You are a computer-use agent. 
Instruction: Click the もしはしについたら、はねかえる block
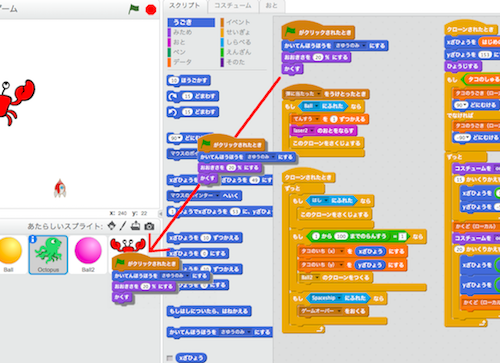pyautogui.click(x=209, y=311)
